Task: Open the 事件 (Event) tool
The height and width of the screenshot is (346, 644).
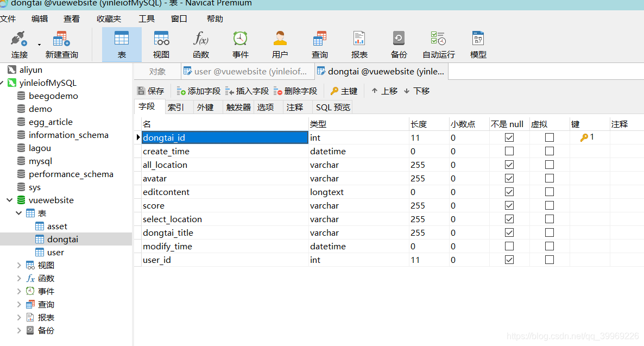Action: tap(239, 43)
